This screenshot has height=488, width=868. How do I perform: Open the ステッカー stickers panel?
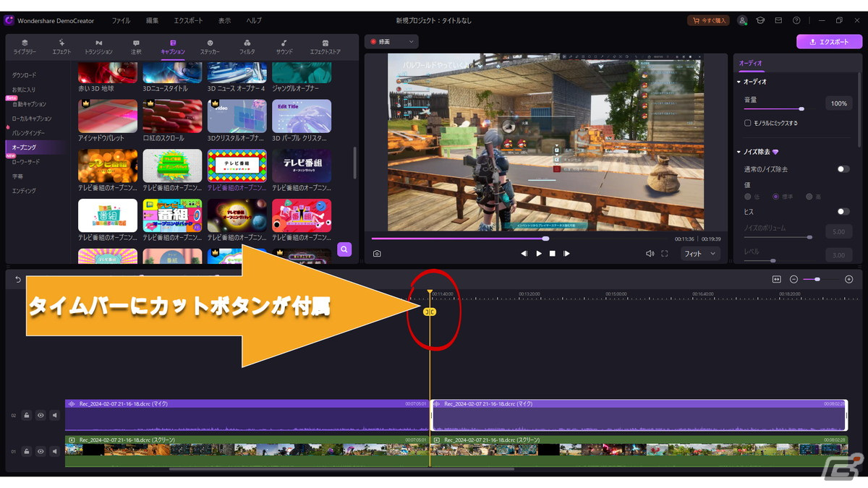click(x=210, y=47)
